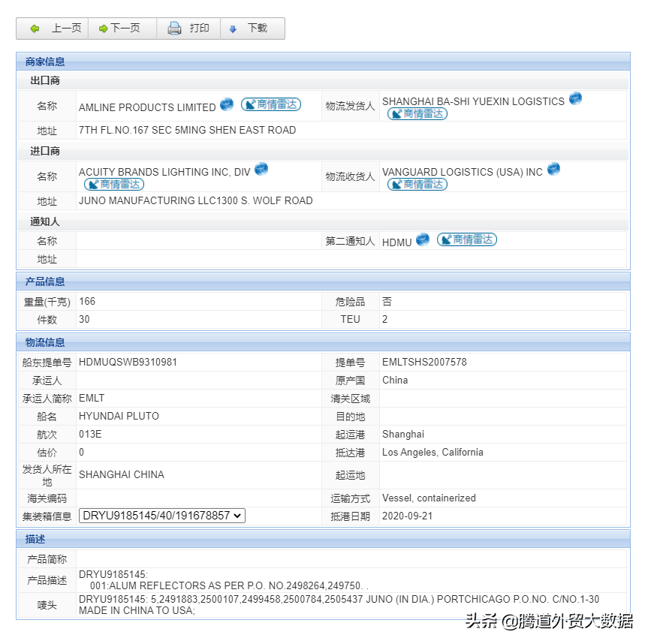The width and height of the screenshot is (648, 644).
Task: Click the globe icon beside AMLINE PRODUCTS LIMITED
Action: tap(227, 104)
